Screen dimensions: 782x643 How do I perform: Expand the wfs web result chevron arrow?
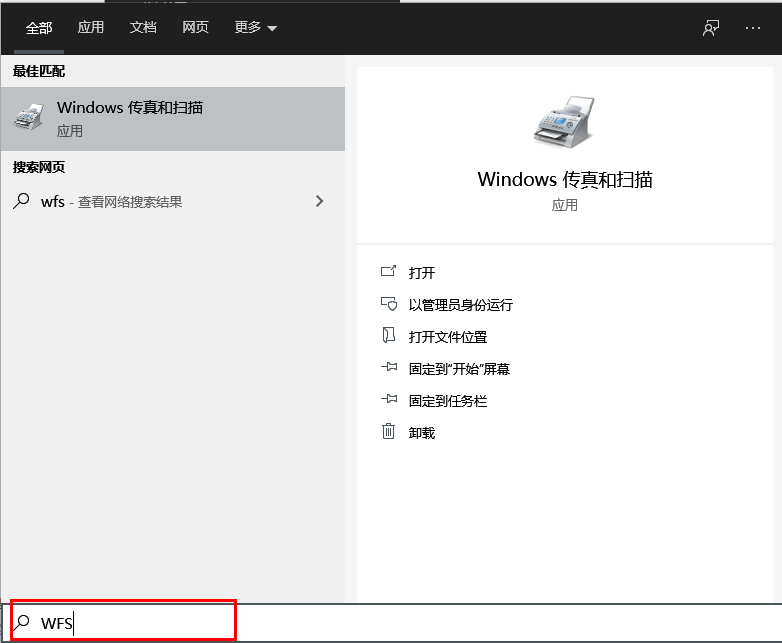click(319, 201)
